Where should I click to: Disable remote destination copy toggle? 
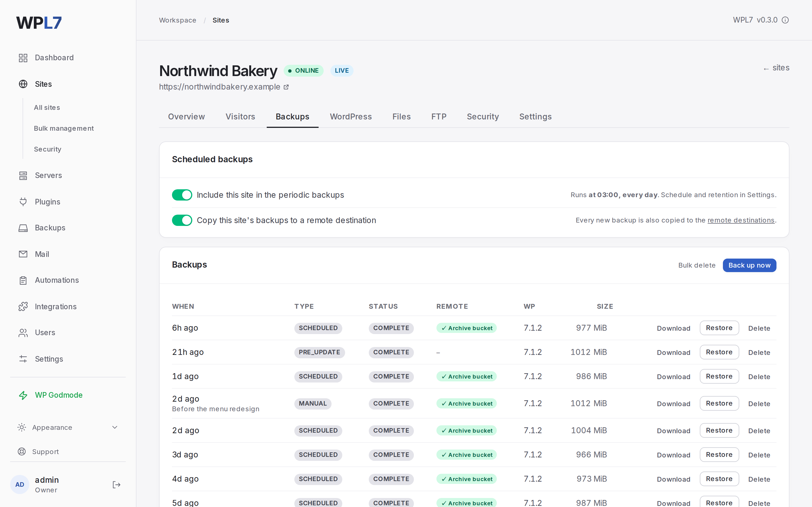click(182, 220)
